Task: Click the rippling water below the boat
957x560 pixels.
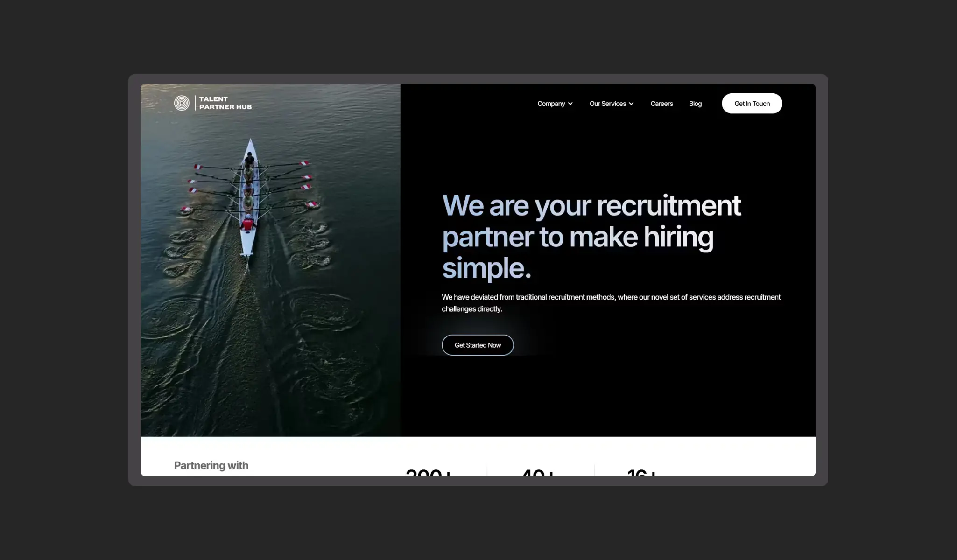Action: coord(261,355)
